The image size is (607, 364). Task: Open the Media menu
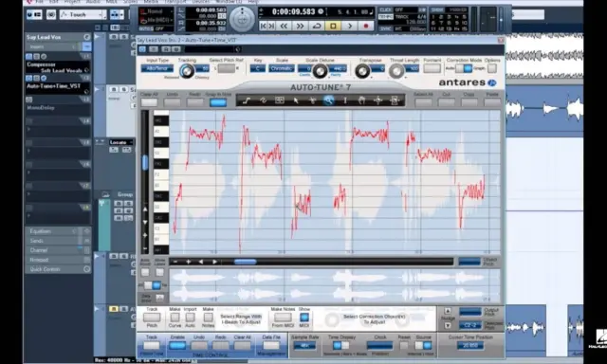[x=151, y=2]
